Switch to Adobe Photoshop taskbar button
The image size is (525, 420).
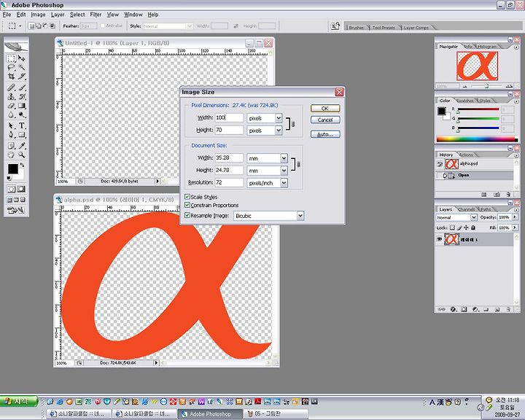(210, 414)
